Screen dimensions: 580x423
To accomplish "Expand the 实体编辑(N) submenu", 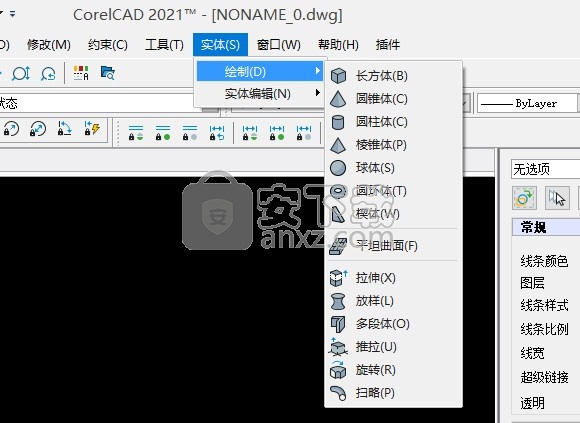I will tap(260, 94).
